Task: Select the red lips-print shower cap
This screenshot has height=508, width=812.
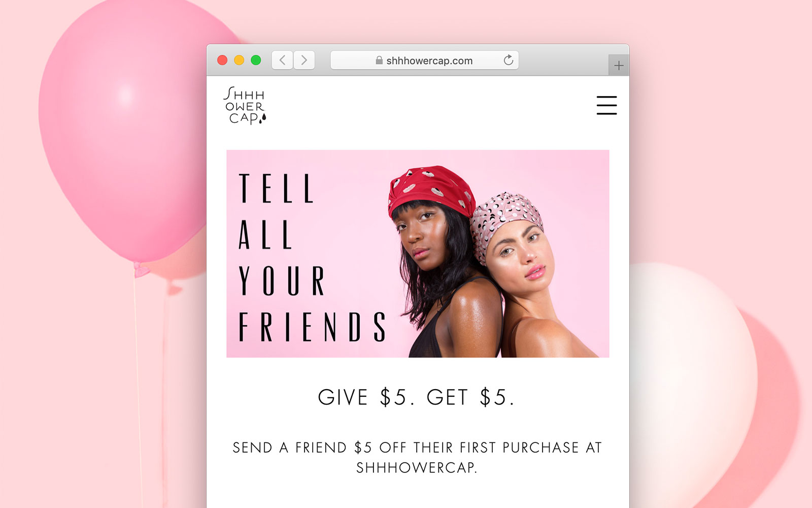Action: point(430,189)
